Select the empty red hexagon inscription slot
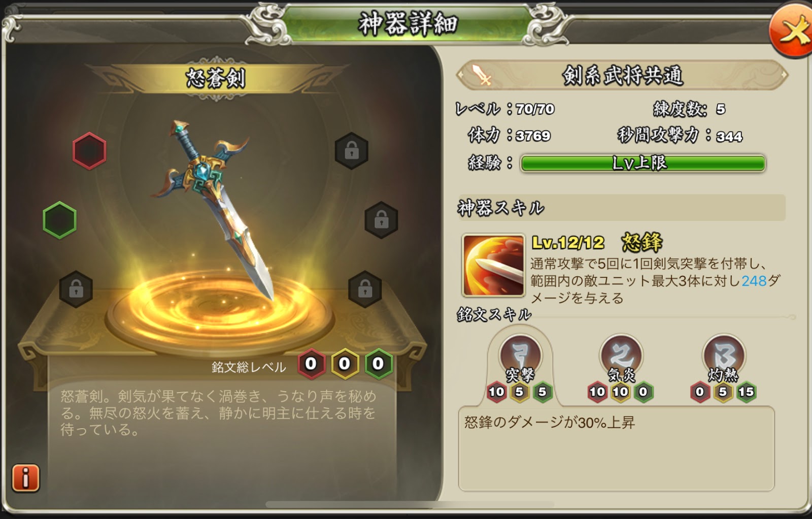The height and width of the screenshot is (519, 812). (x=89, y=151)
